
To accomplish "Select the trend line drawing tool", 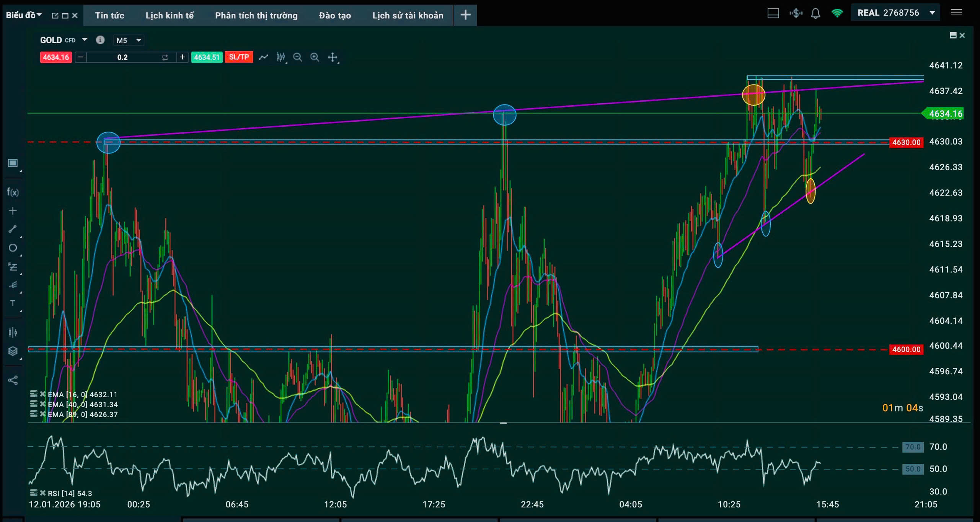I will pyautogui.click(x=13, y=229).
